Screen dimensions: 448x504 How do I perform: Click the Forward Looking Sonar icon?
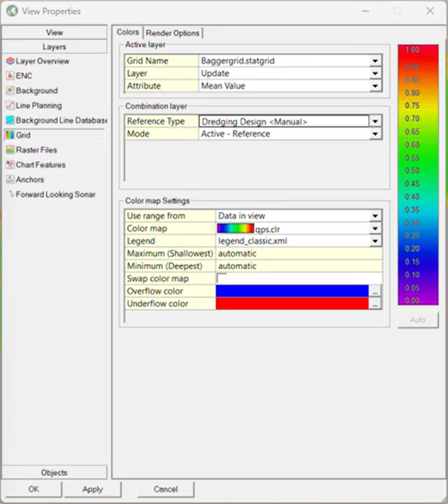pyautogui.click(x=11, y=194)
